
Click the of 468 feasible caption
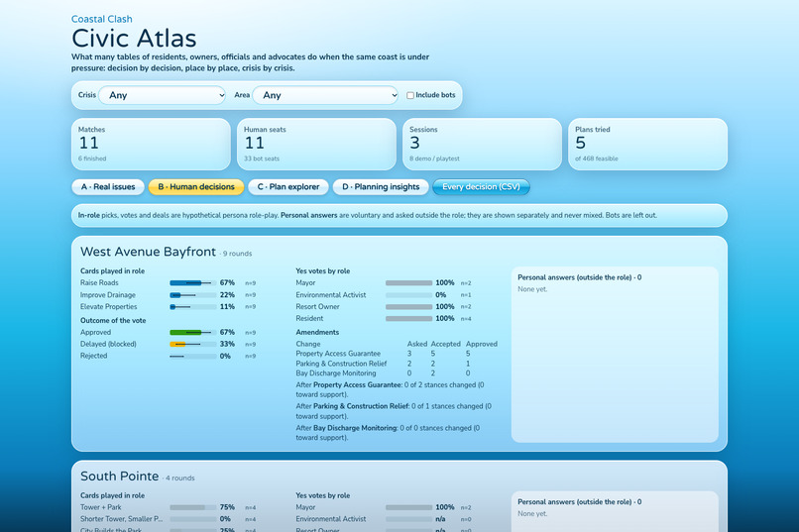(597, 159)
